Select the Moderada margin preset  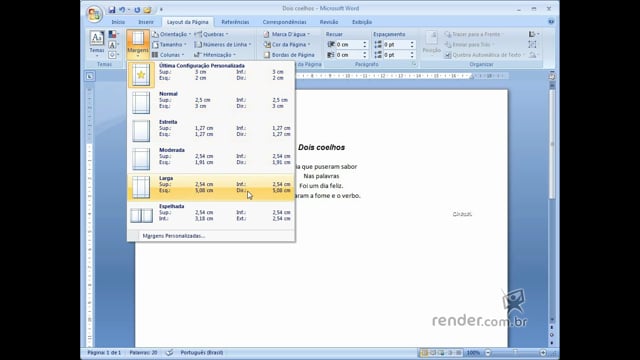[x=211, y=159]
